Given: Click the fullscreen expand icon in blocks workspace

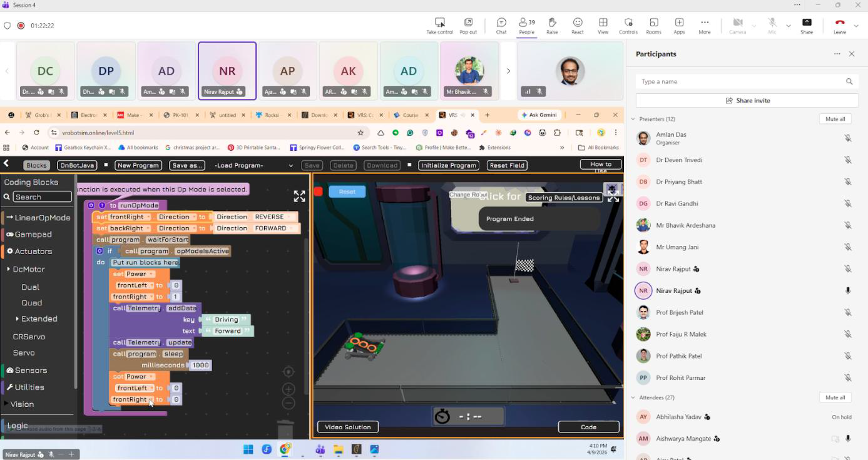Looking at the screenshot, I should 300,197.
